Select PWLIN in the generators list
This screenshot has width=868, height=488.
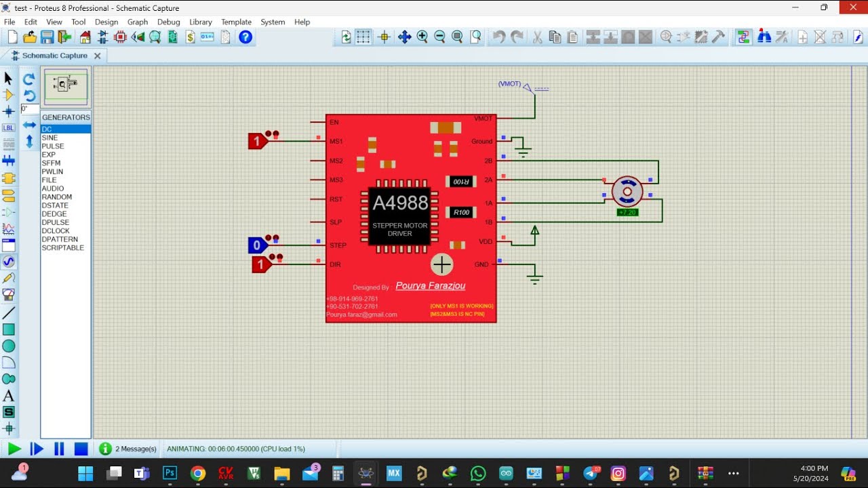(x=66, y=171)
